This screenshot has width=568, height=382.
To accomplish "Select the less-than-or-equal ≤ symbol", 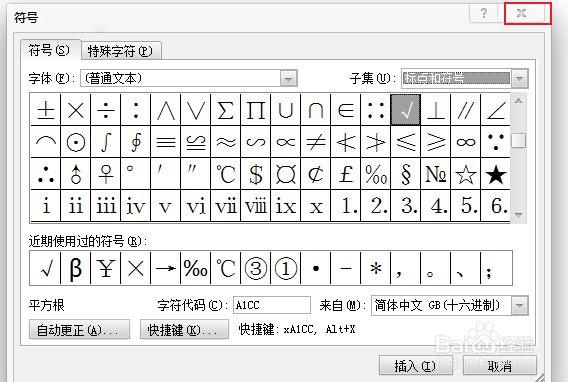I will (x=406, y=142).
